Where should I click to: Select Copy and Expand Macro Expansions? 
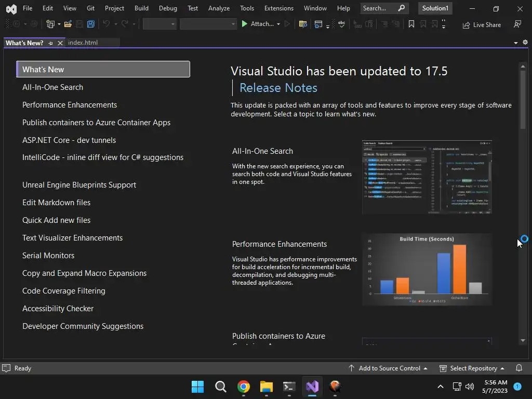pos(84,273)
